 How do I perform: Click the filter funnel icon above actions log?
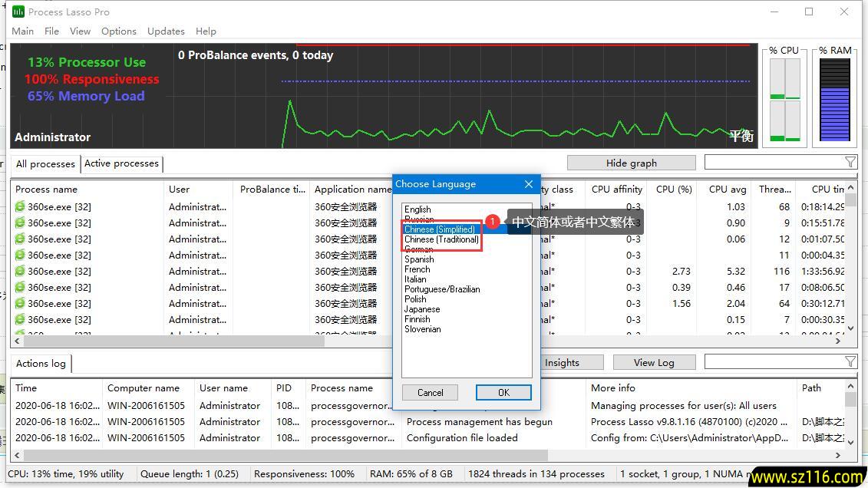(x=850, y=361)
